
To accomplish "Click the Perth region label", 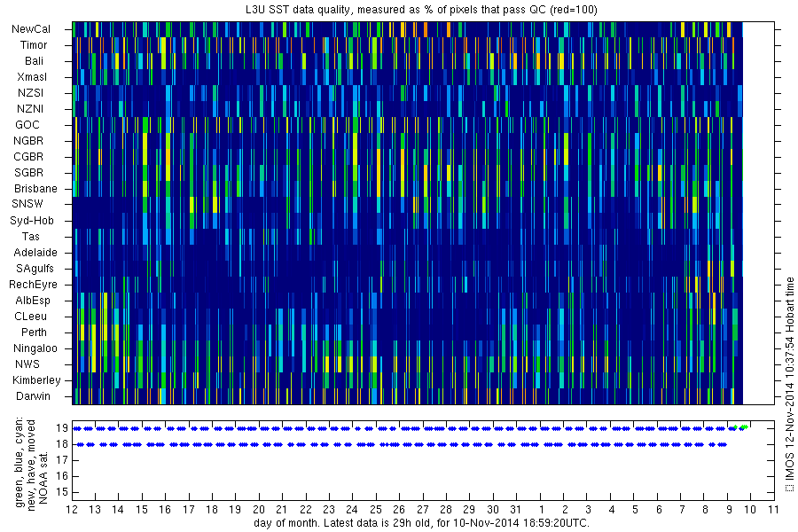I will coord(34,332).
